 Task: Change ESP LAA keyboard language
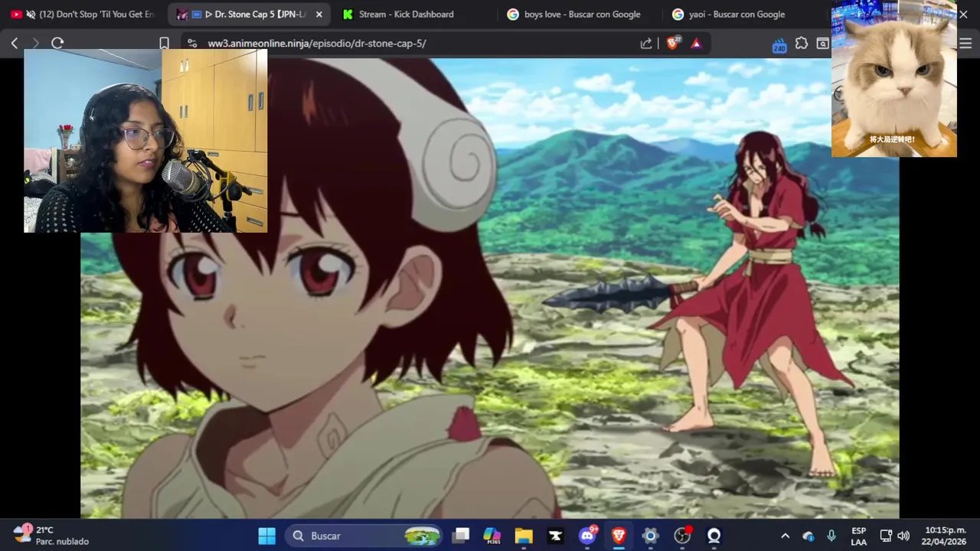pos(859,536)
